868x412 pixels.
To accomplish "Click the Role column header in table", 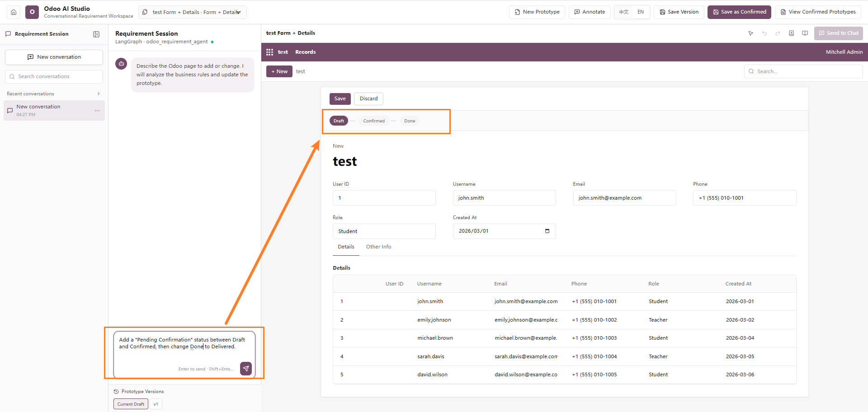I will click(654, 284).
